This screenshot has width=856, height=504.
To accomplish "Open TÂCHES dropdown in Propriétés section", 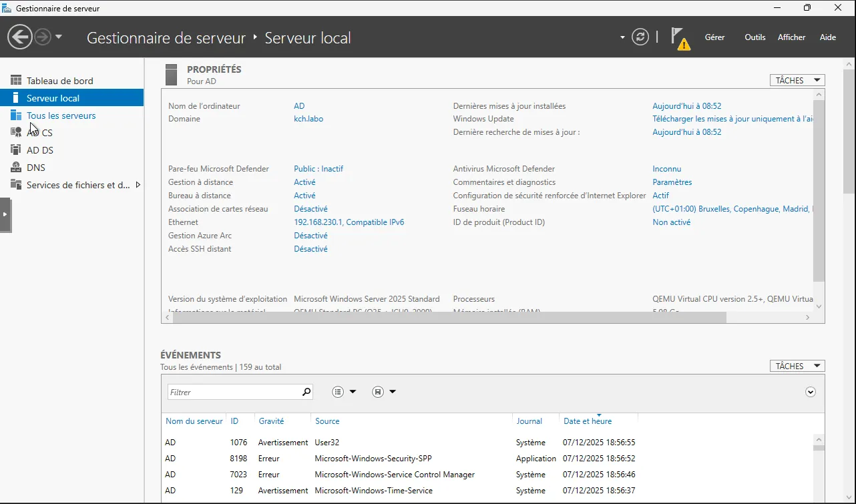I will (x=797, y=80).
